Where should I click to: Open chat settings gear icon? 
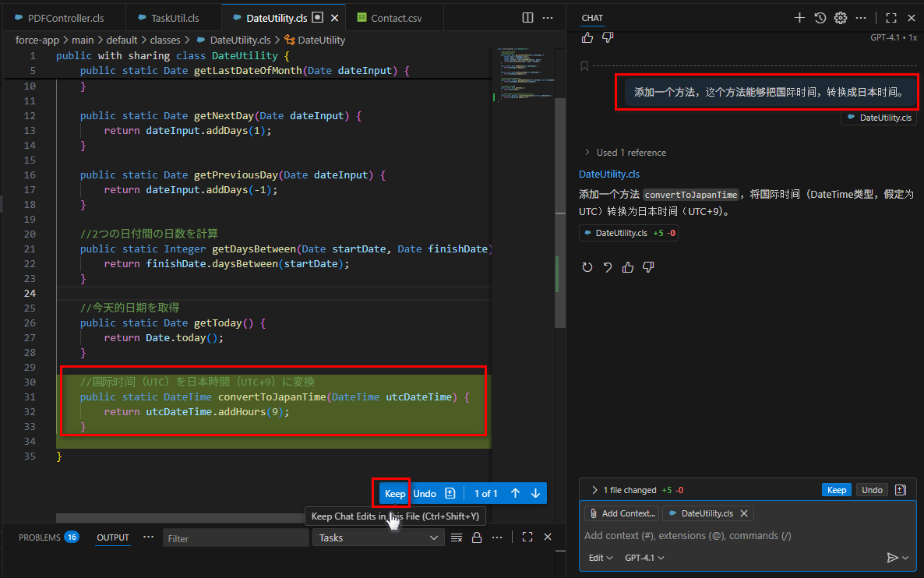(x=841, y=18)
